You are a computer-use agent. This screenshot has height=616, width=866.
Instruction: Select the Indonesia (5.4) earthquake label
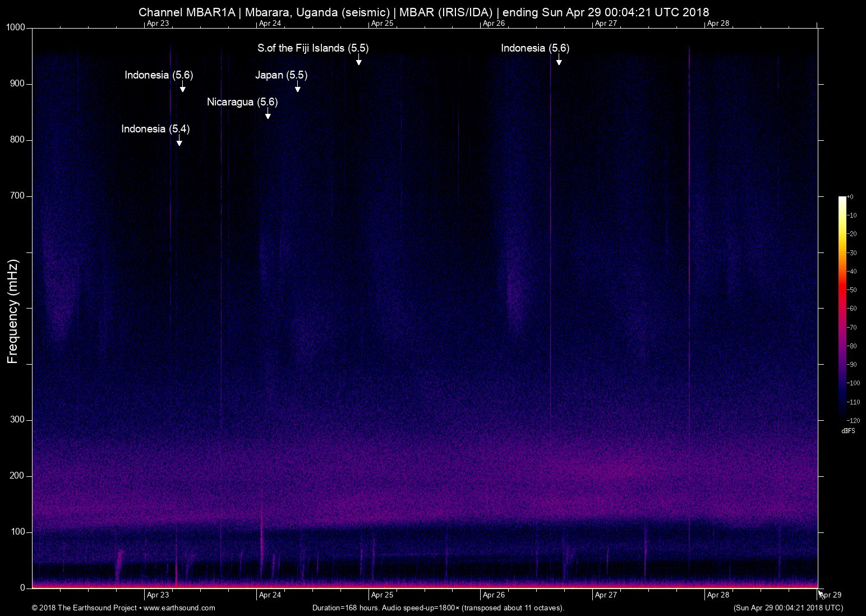tap(155, 129)
